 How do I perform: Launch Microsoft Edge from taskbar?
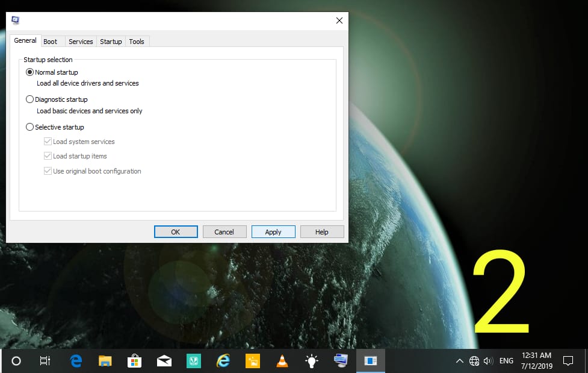click(76, 361)
